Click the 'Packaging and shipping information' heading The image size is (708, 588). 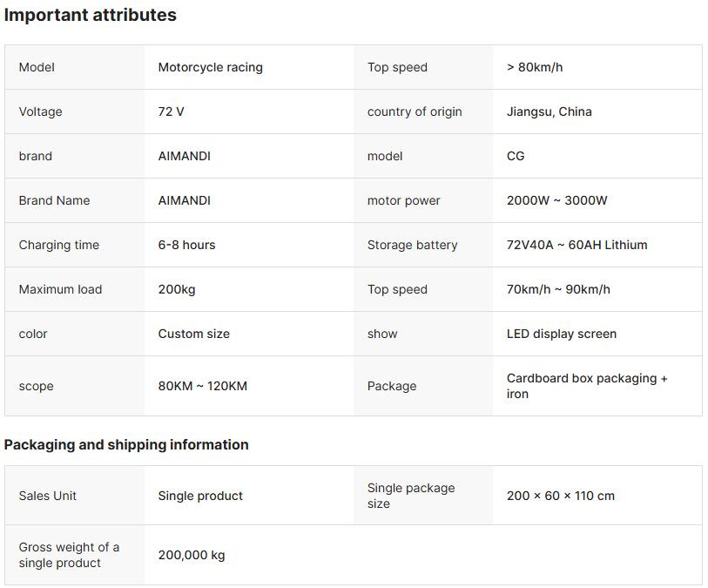126,444
